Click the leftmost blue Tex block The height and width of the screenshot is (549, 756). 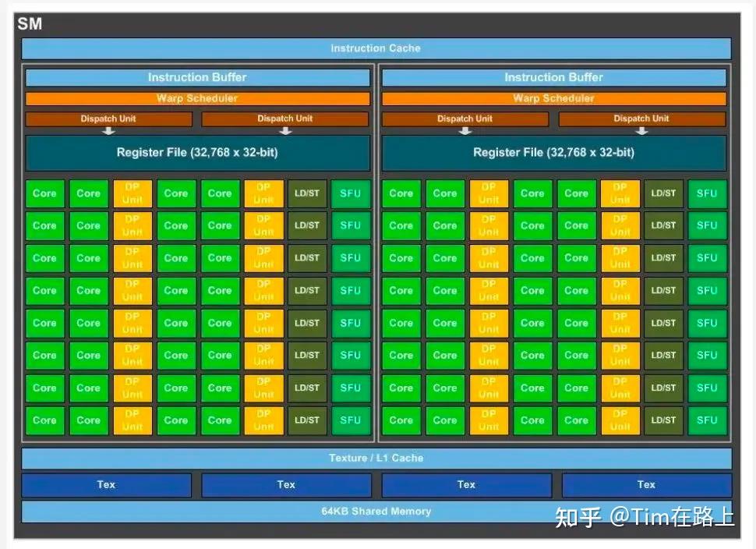click(x=106, y=484)
